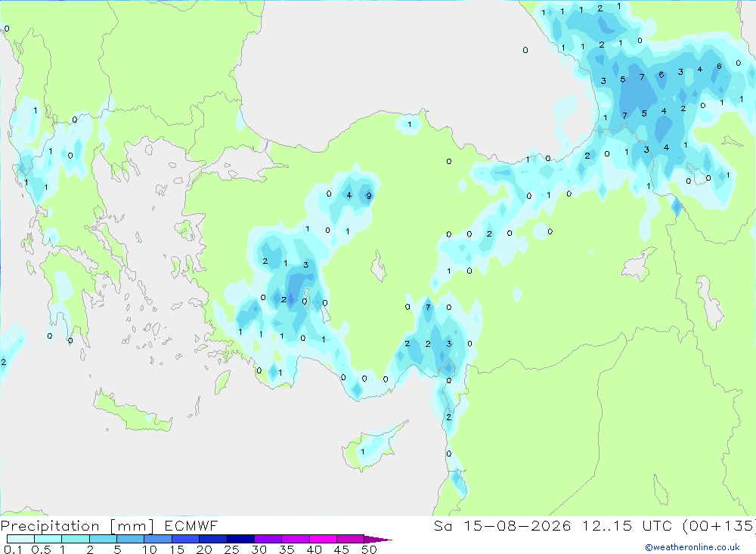Click the "40" legend scale label

pyautogui.click(x=314, y=549)
